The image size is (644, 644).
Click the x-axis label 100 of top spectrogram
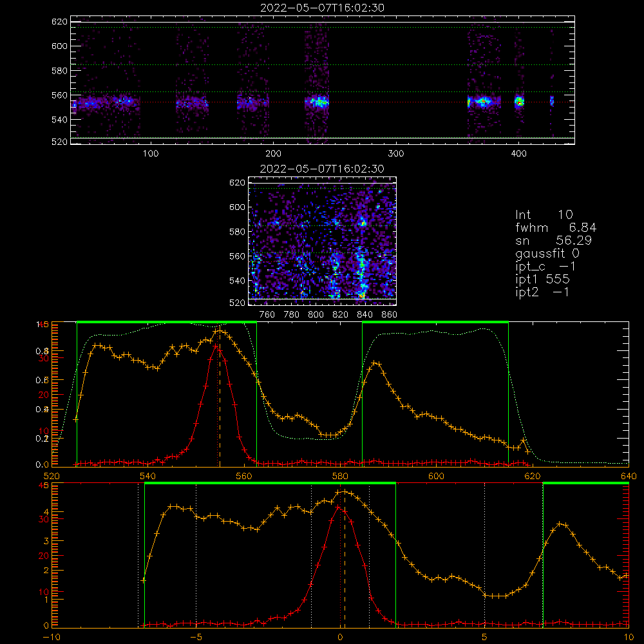(x=151, y=154)
